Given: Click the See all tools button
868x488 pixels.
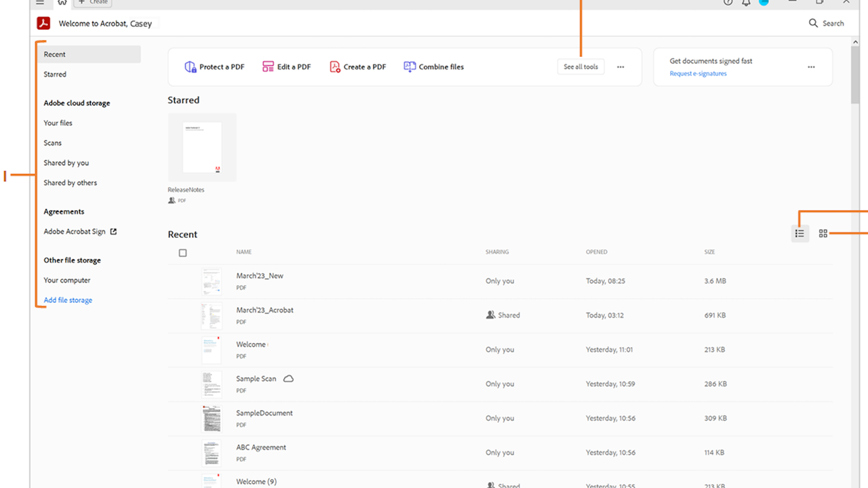Looking at the screenshot, I should coord(580,67).
